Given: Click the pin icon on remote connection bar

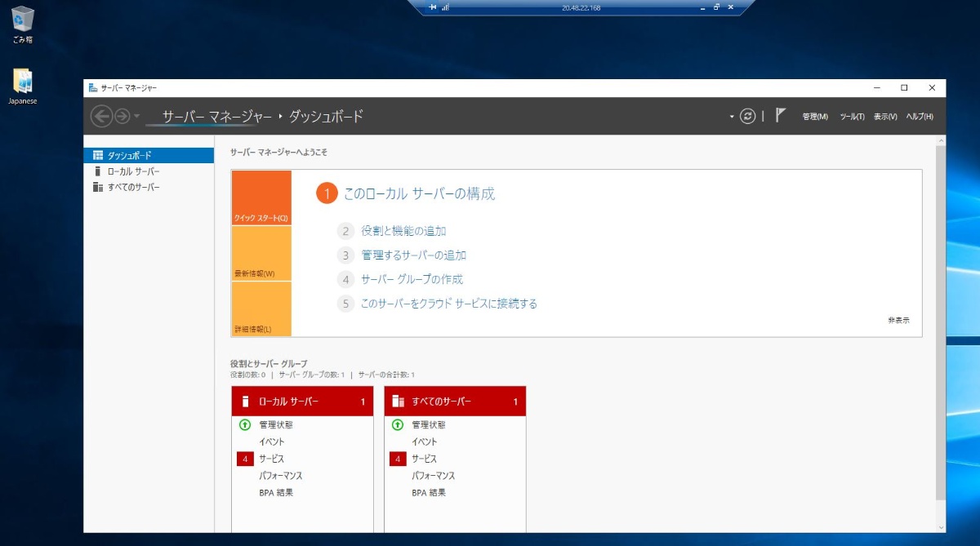Looking at the screenshot, I should coord(433,7).
